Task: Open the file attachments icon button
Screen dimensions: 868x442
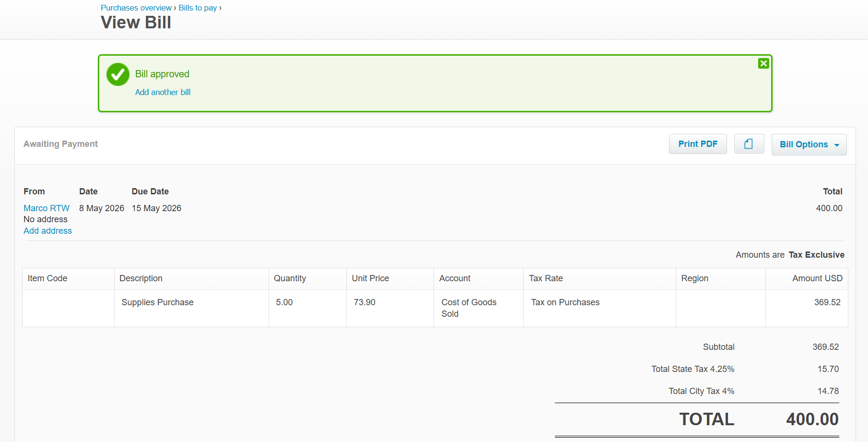Action: [x=749, y=144]
